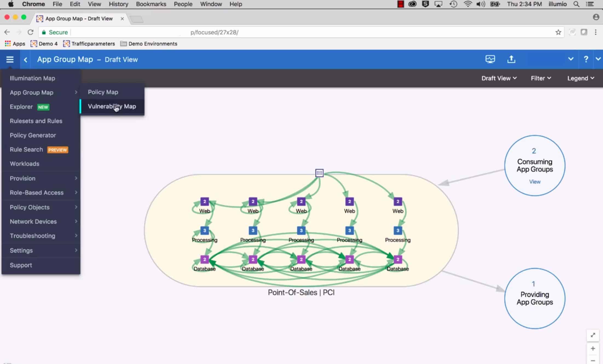Click the Providing App Groups circle
Image resolution: width=603 pixels, height=364 pixels.
coord(535,298)
